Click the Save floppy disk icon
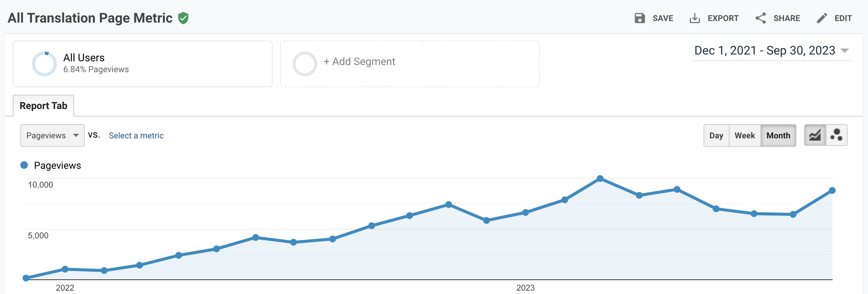 (640, 18)
